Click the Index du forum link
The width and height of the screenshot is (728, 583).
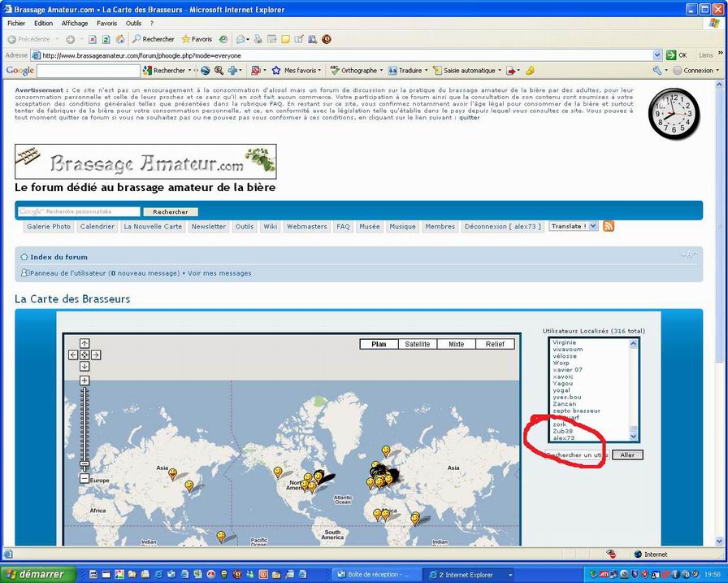coord(58,257)
